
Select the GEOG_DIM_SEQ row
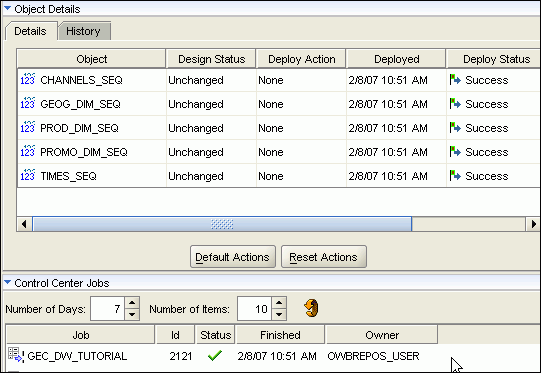(279, 104)
